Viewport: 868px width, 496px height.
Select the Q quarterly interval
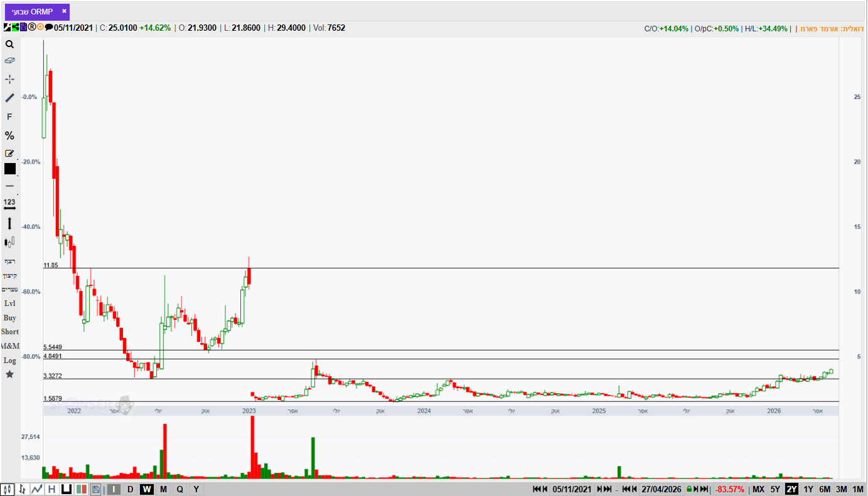[179, 489]
